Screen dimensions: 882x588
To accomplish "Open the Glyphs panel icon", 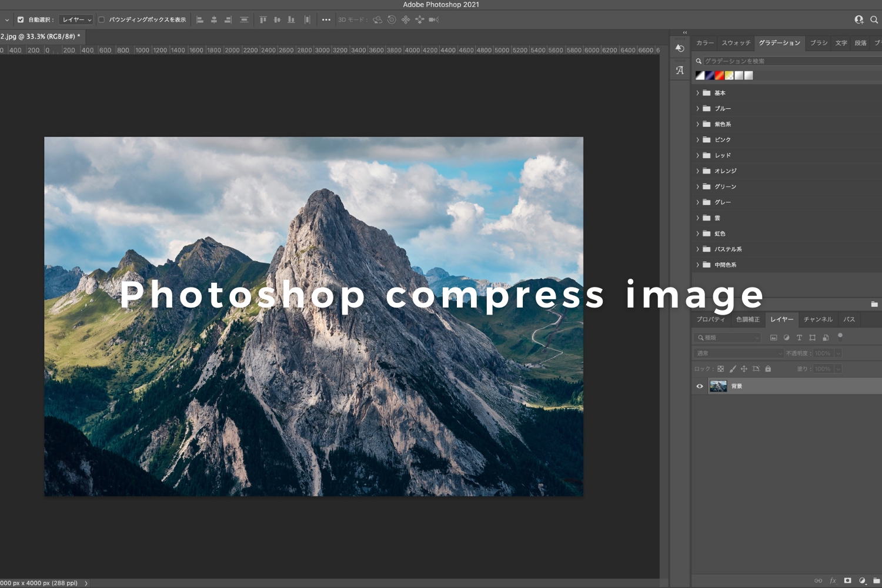I will click(x=680, y=71).
